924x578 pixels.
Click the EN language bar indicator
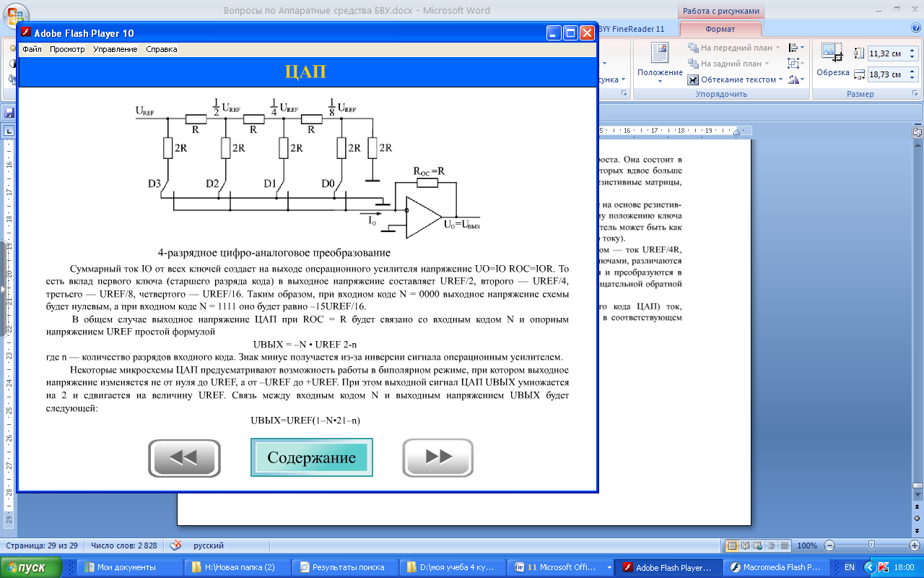click(x=850, y=567)
